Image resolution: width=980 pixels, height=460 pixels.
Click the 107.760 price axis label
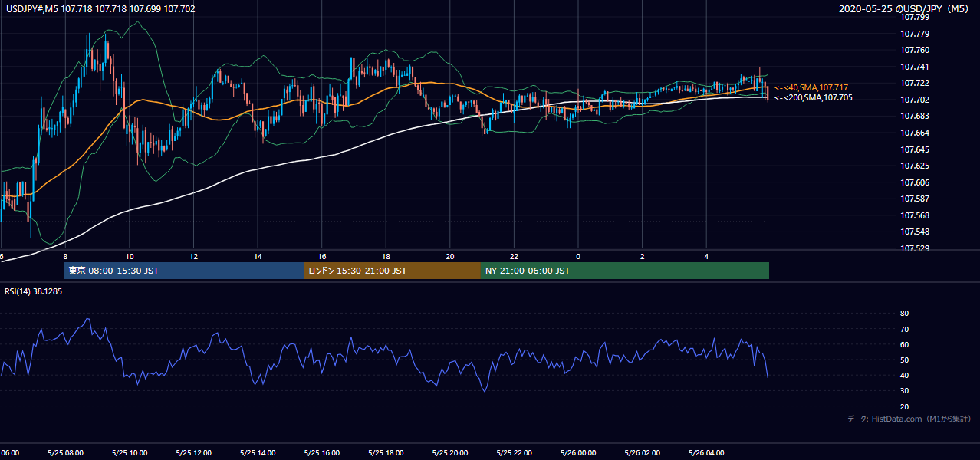(914, 50)
